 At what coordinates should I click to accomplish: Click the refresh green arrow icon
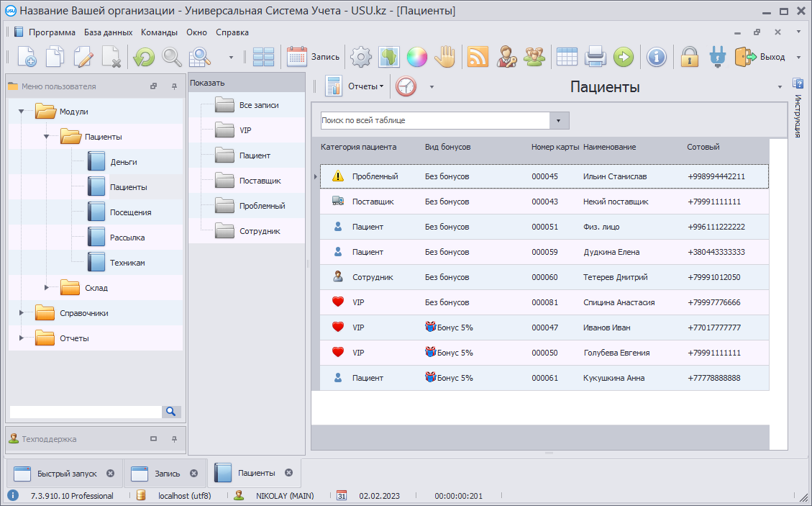click(144, 57)
